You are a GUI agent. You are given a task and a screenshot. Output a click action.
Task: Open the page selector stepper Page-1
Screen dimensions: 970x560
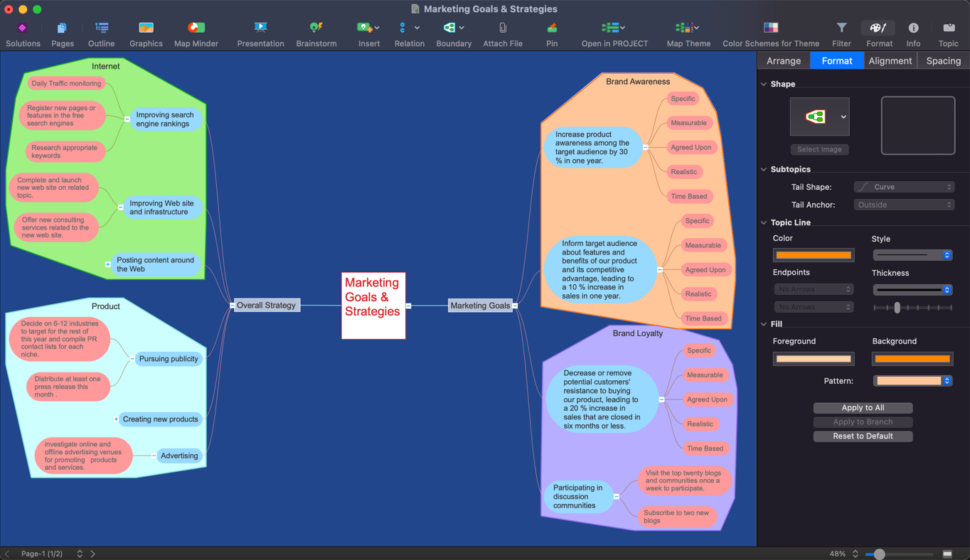tap(80, 554)
